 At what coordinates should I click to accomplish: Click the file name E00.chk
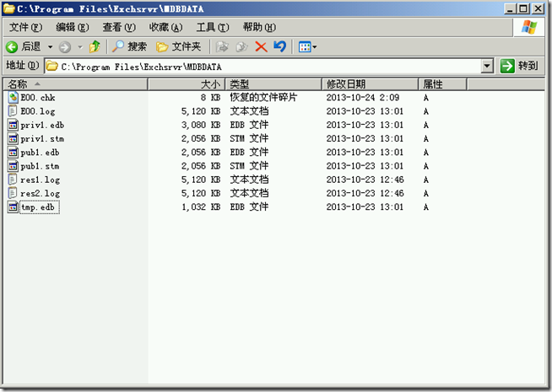click(38, 98)
